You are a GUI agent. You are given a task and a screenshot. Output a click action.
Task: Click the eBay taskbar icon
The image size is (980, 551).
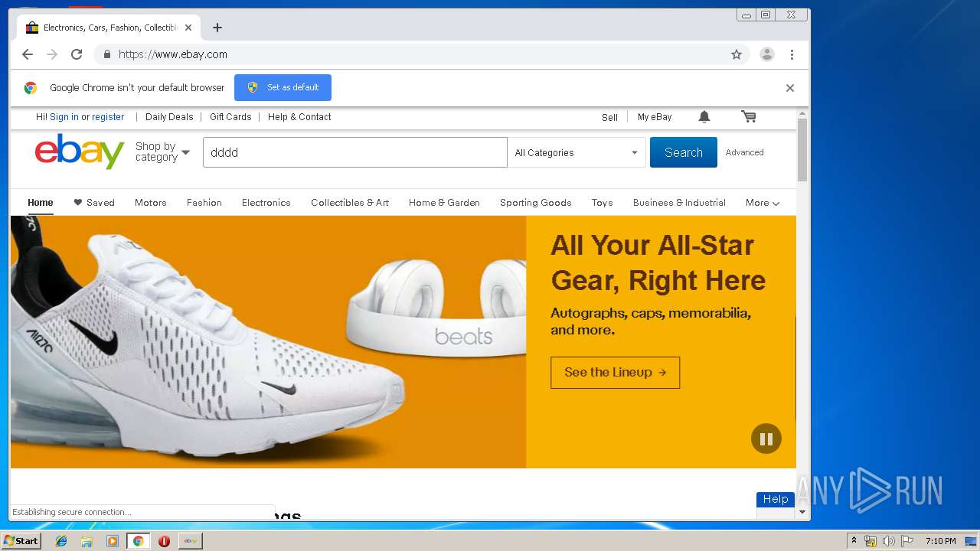[191, 541]
